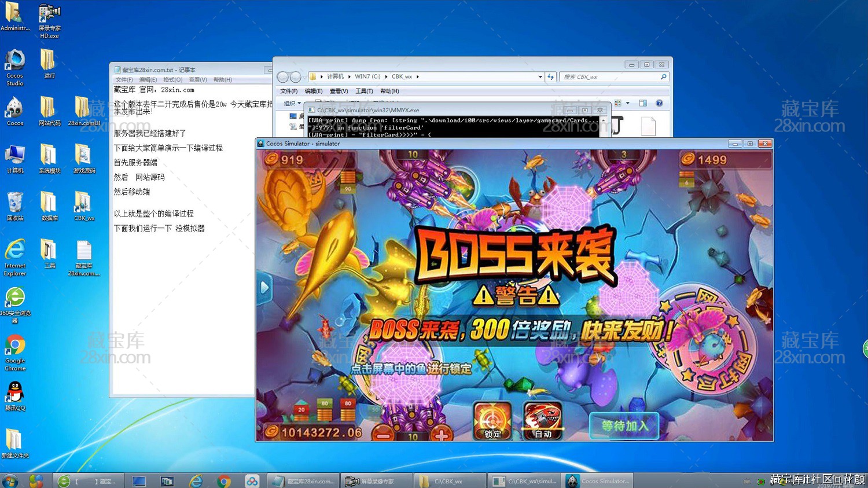The width and height of the screenshot is (868, 488).
Task: Open Notepad's 帮助(H) menu
Action: pyautogui.click(x=222, y=80)
